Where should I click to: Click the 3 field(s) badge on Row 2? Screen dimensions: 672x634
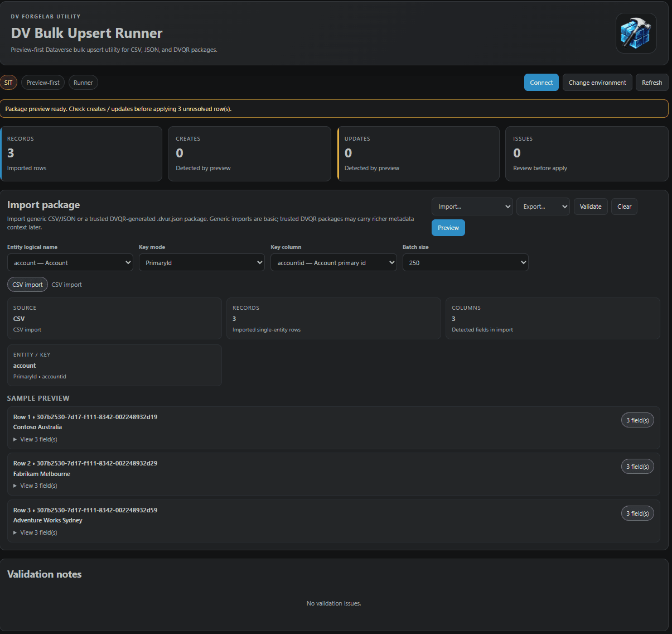(637, 467)
